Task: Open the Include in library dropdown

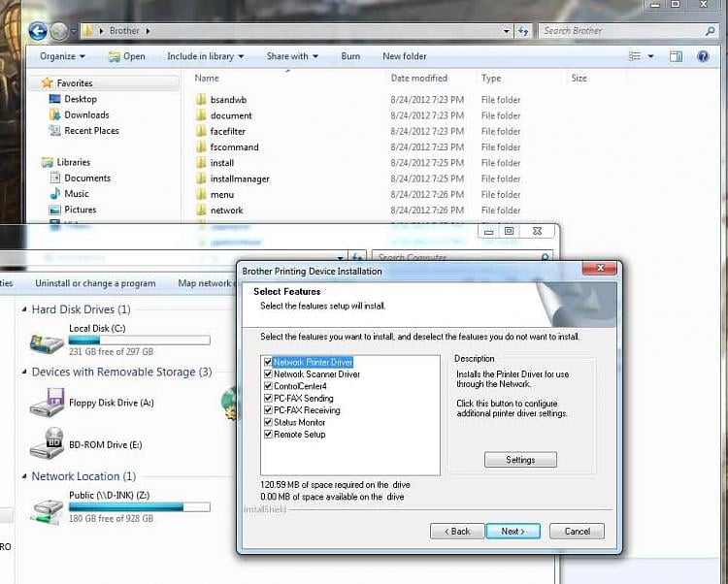Action: click(x=205, y=56)
